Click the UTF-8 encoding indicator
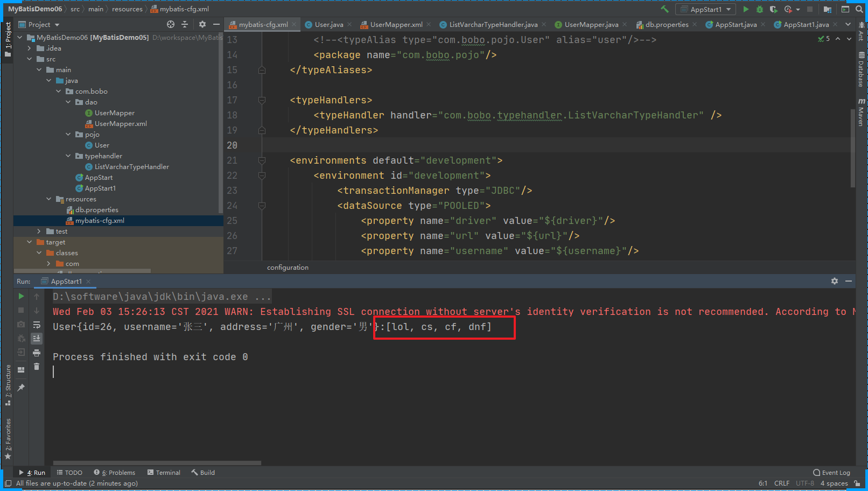Screen dimensions: 868x491 coord(805,483)
